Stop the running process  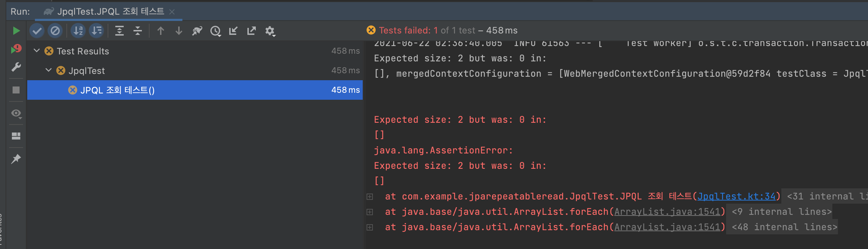click(x=16, y=90)
